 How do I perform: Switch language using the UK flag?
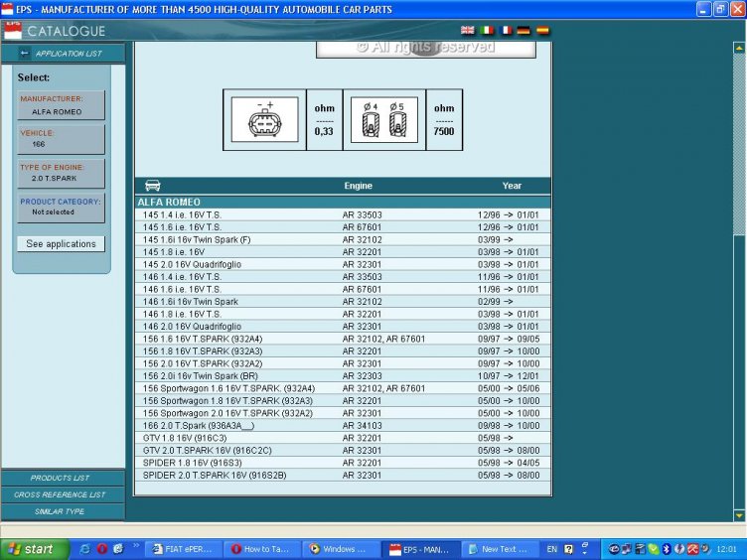pos(468,31)
